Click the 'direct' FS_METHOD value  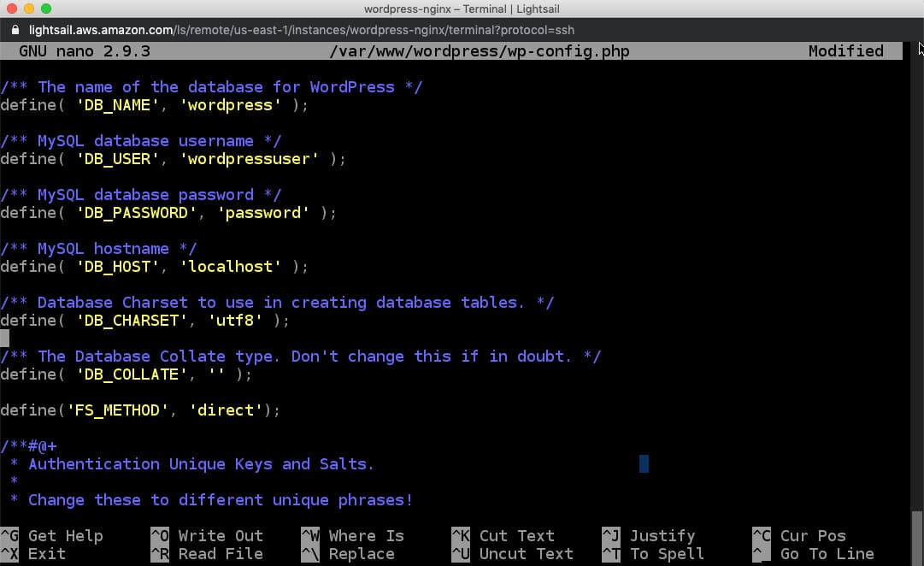point(226,410)
